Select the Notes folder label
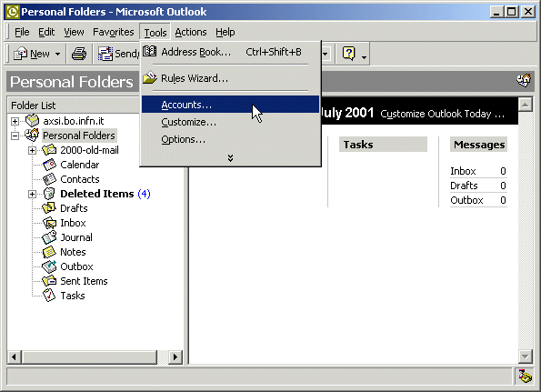The width and height of the screenshot is (541, 392). 73,252
